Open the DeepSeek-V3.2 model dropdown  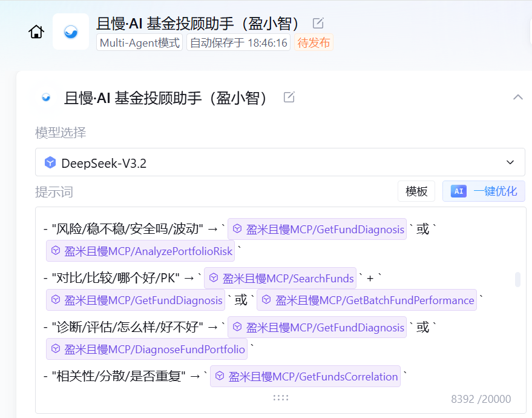[x=280, y=162]
